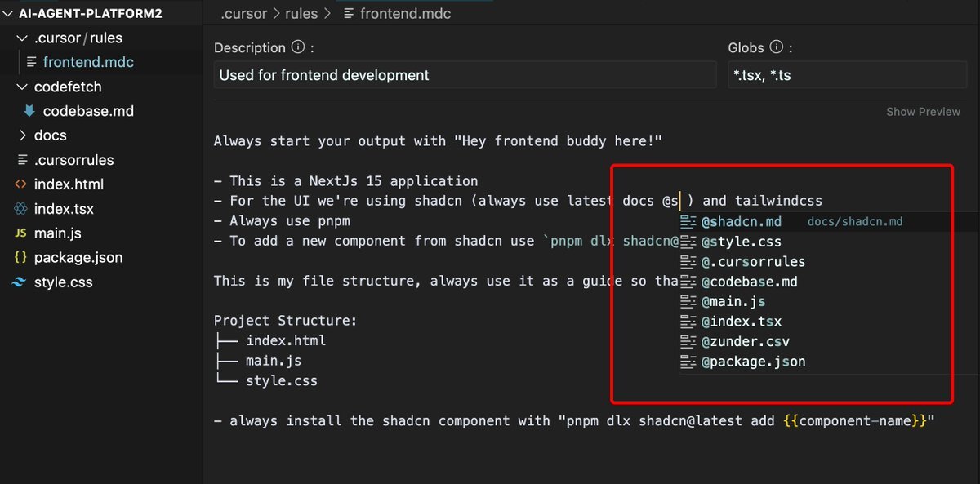
Task: Collapse the codefetch folder
Action: click(22, 87)
